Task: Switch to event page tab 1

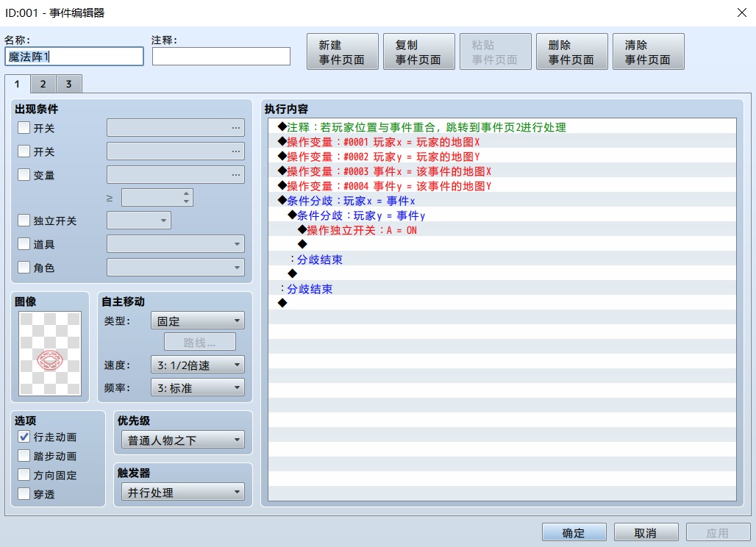Action: pos(18,84)
